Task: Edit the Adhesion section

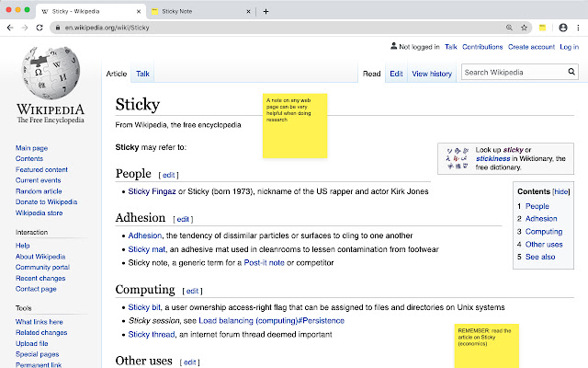Action: point(183,219)
